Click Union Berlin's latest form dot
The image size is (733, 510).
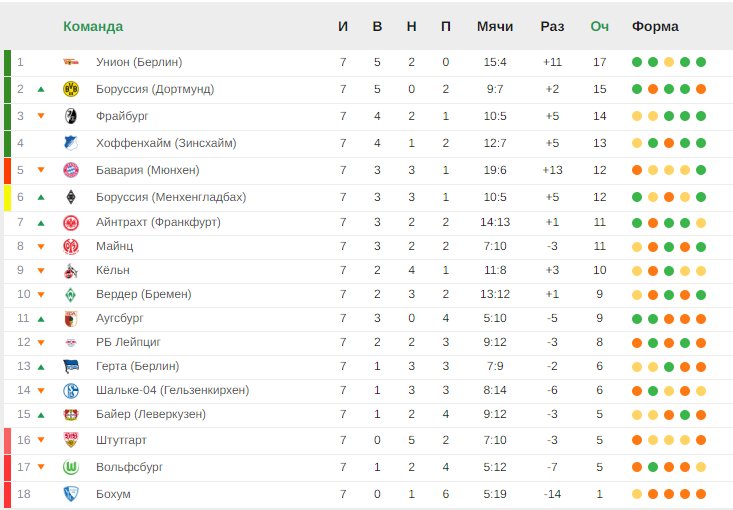(701, 62)
